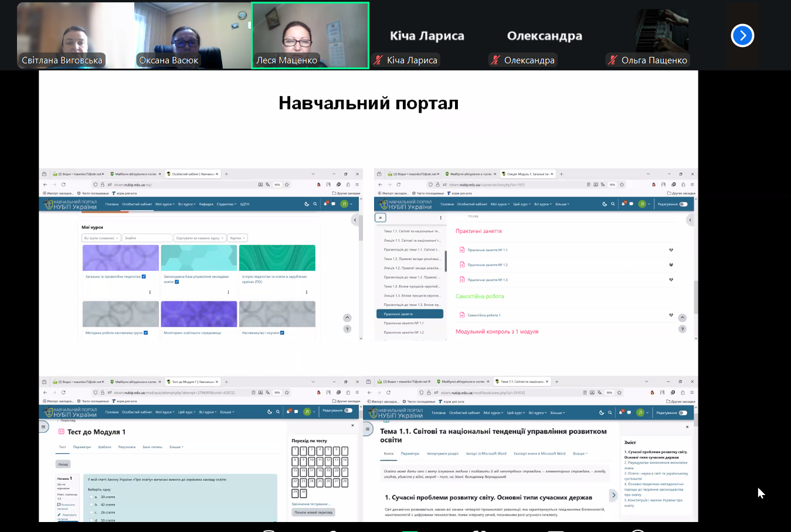This screenshot has width=791, height=532.
Task: Open course index hamburger in Тест до Модуля 1 window
Action: (43, 427)
